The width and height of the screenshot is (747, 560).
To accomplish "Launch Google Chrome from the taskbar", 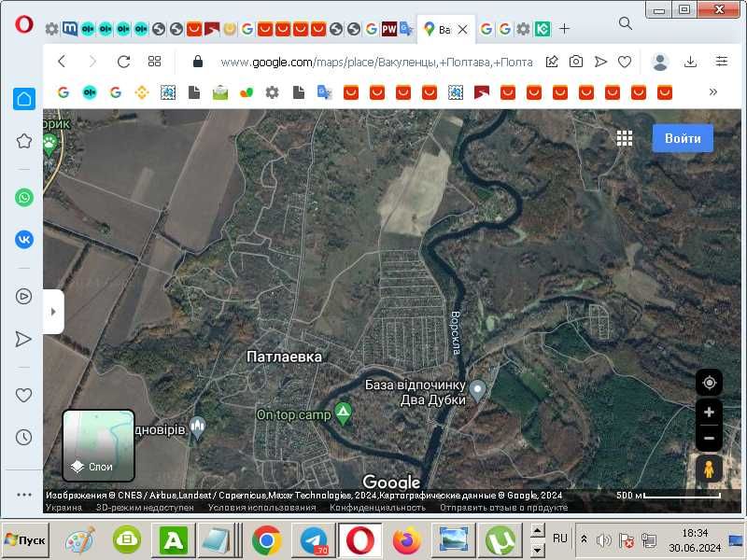I will pyautogui.click(x=266, y=540).
